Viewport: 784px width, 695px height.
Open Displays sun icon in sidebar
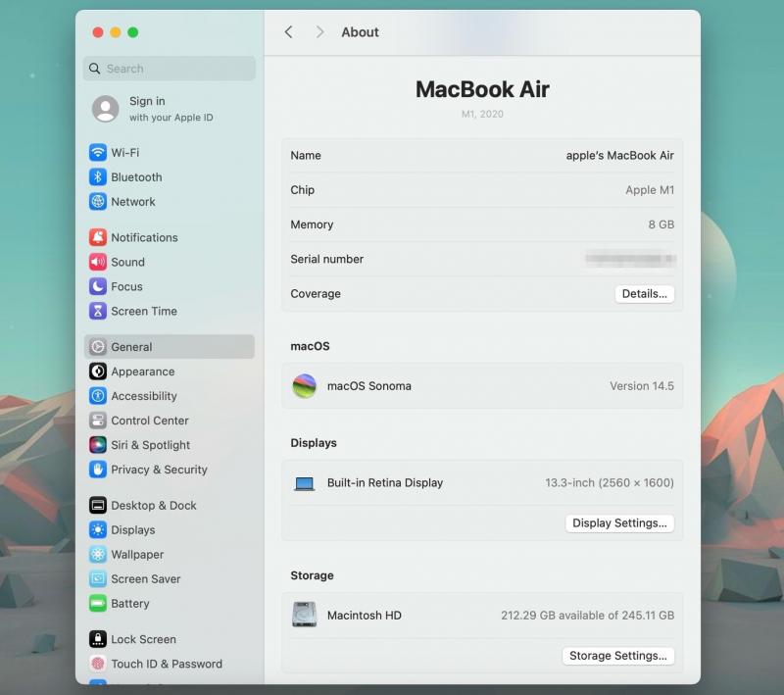[98, 530]
